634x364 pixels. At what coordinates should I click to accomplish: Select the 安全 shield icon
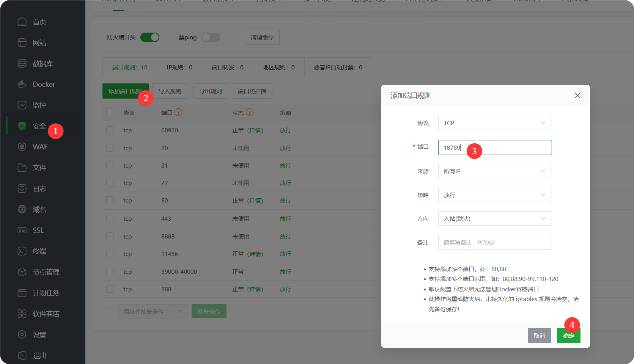22,126
